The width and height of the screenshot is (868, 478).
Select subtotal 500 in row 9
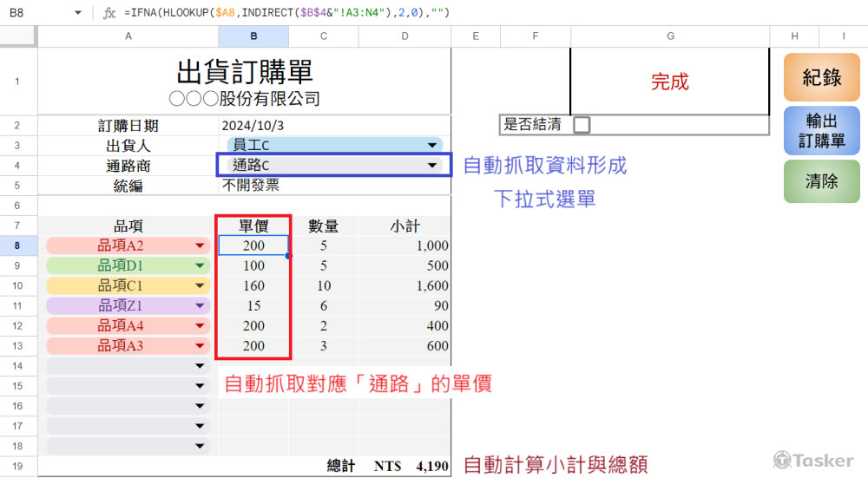(404, 265)
